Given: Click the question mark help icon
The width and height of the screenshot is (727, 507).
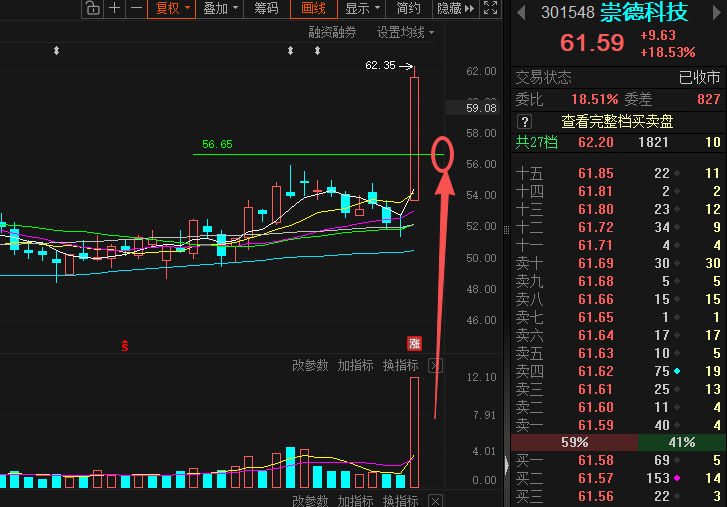Looking at the screenshot, I should click(x=524, y=122).
